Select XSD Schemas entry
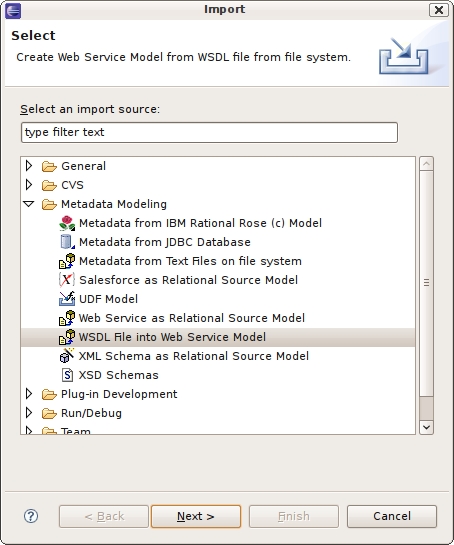Image resolution: width=454 pixels, height=545 pixels. point(119,375)
